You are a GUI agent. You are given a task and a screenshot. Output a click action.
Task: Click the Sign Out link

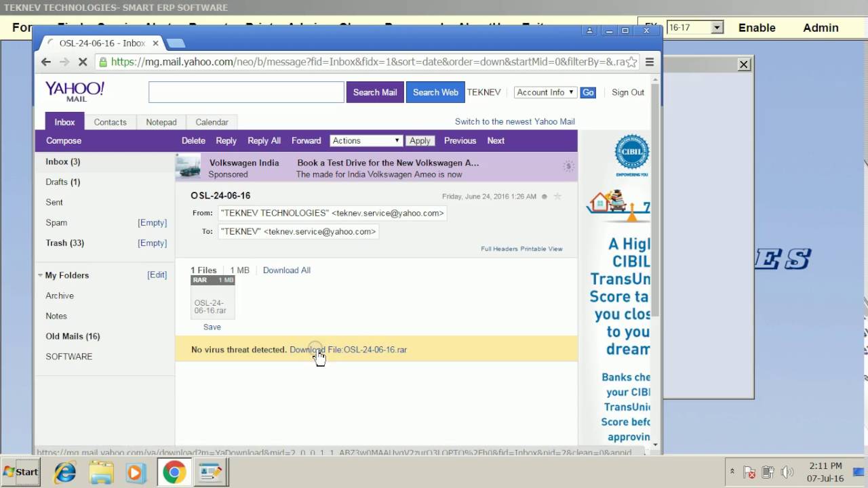[x=628, y=92]
